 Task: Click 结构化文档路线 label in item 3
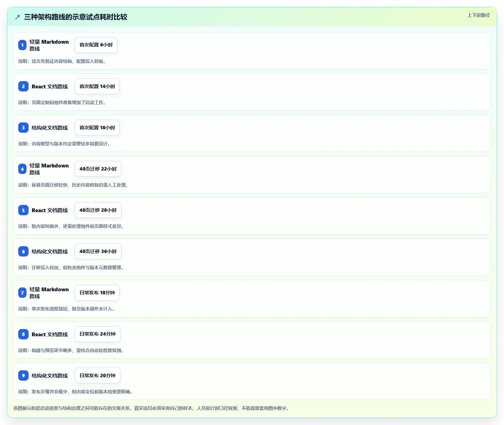coord(50,128)
